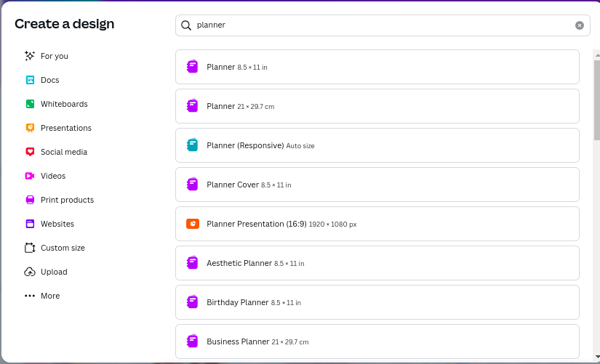This screenshot has height=364, width=600.
Task: Click the orange Planner Presentation icon
Action: (193, 224)
